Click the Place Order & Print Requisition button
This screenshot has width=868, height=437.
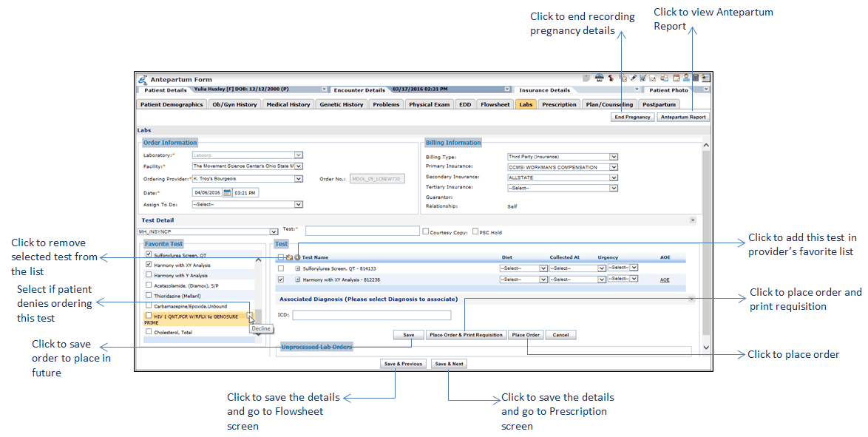click(467, 334)
